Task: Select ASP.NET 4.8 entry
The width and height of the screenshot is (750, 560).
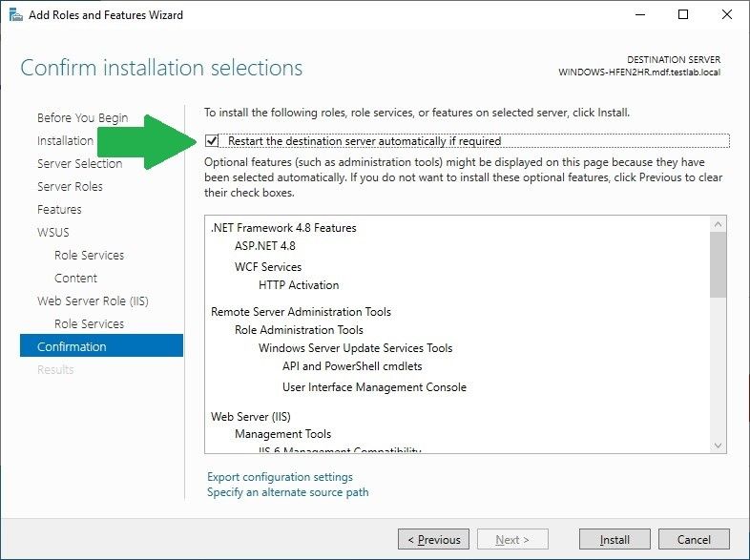Action: [265, 246]
